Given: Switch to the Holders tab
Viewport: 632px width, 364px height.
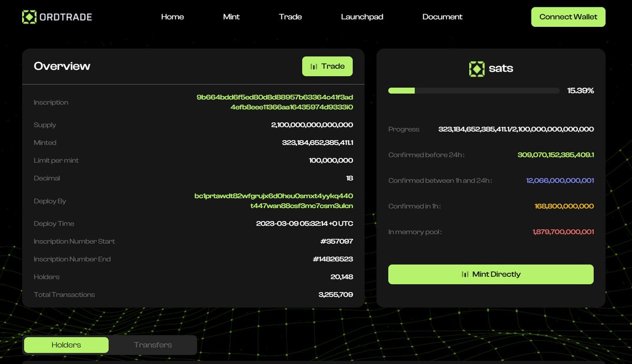Looking at the screenshot, I should [66, 345].
